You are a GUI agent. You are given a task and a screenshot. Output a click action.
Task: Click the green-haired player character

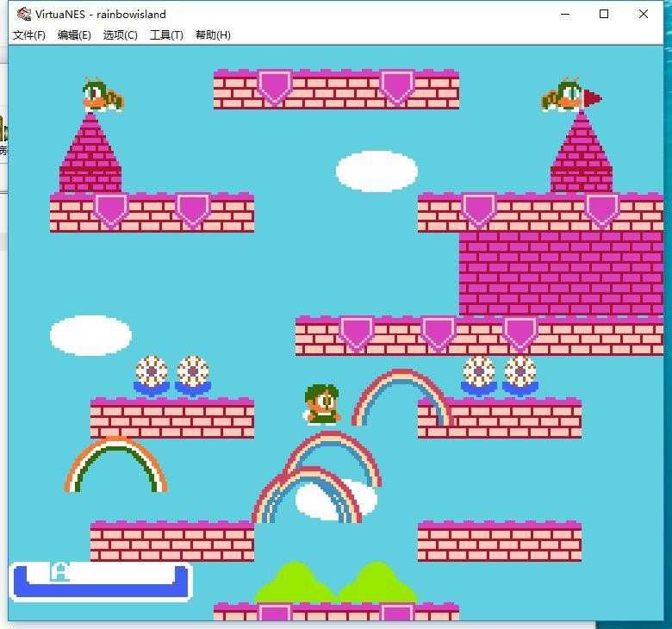(x=322, y=404)
